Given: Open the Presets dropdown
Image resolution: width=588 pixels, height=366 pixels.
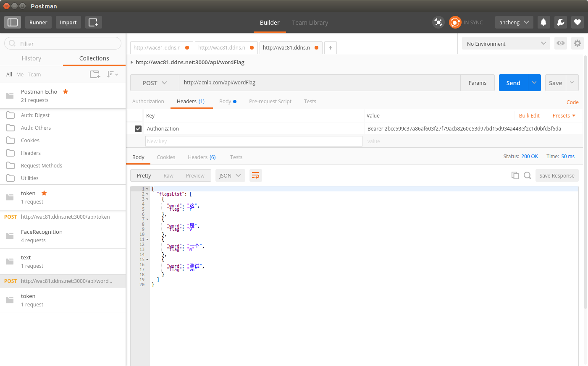Looking at the screenshot, I should click(x=564, y=115).
